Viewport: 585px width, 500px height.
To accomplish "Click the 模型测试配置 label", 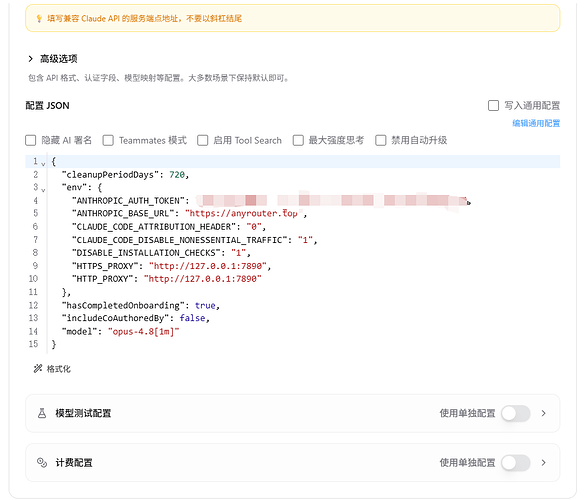I will point(83,413).
